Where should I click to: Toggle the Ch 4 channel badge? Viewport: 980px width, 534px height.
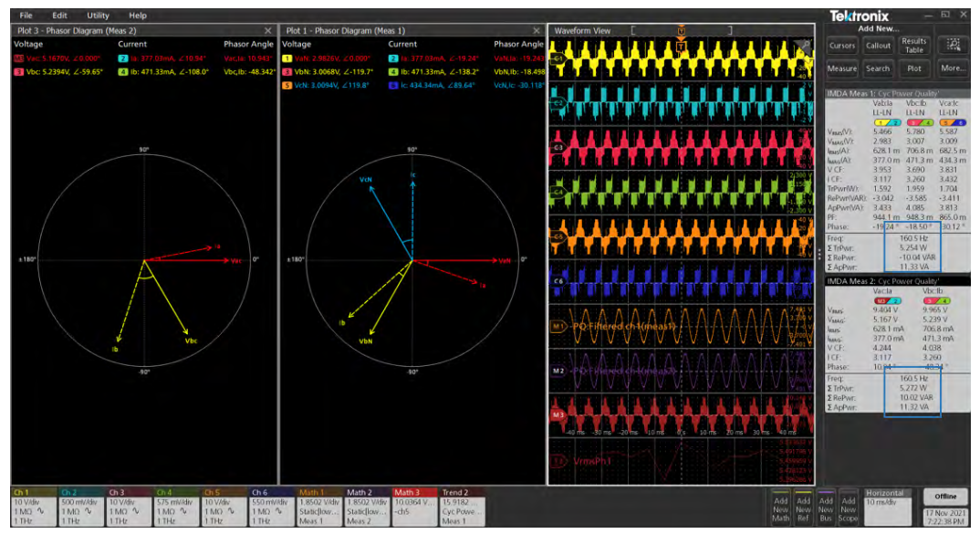(176, 507)
